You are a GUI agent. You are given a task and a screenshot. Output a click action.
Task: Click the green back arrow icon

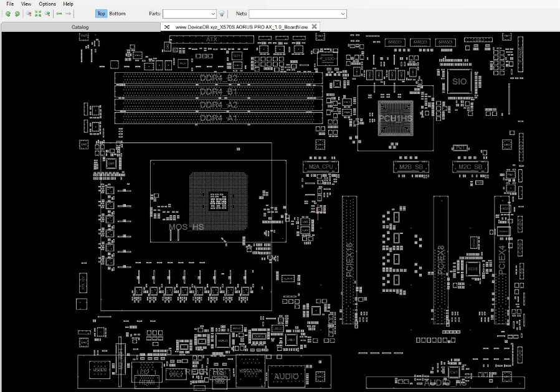coord(59,14)
